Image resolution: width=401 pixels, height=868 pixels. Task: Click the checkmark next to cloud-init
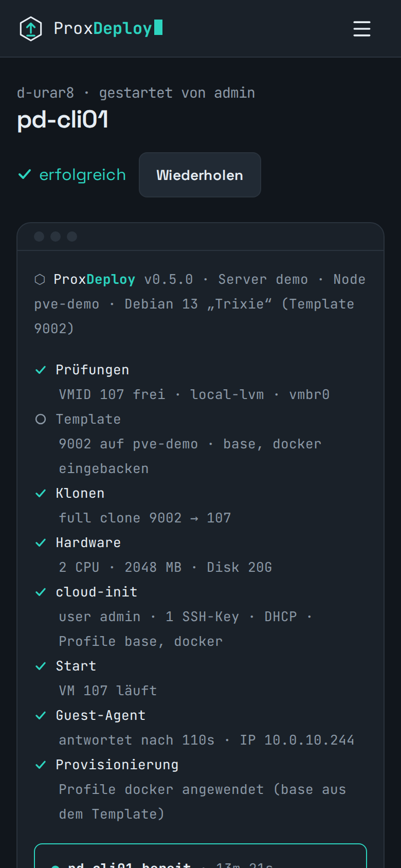point(41,592)
